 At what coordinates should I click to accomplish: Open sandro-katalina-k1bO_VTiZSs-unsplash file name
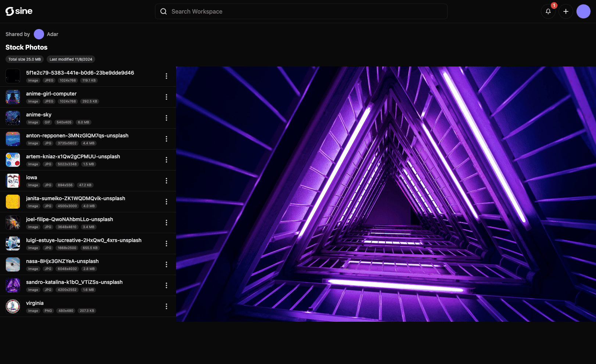pos(74,282)
